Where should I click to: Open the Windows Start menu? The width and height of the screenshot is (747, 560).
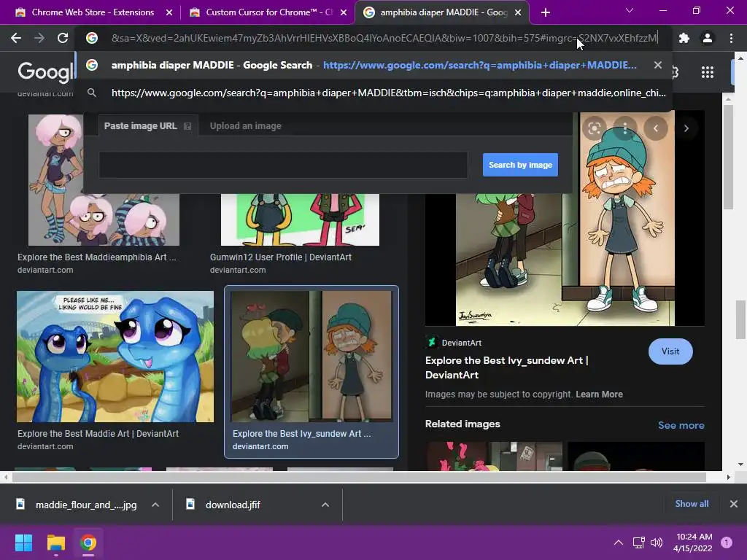point(23,542)
